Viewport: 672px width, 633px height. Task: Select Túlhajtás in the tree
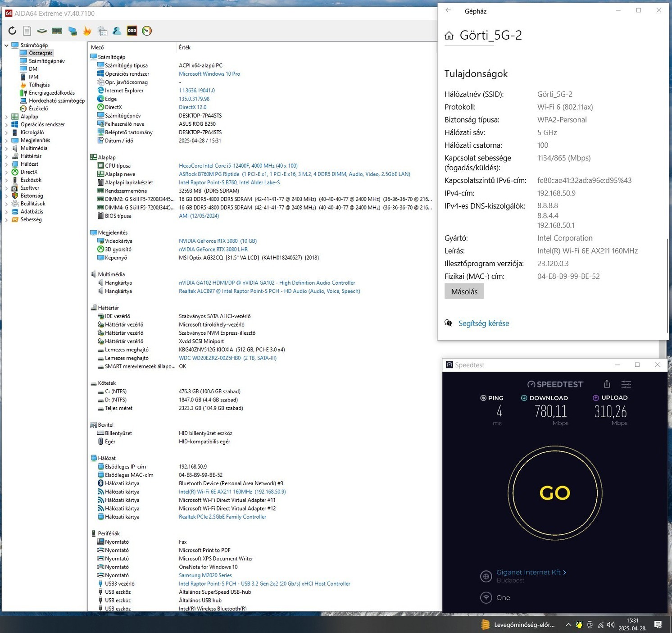[x=39, y=85]
